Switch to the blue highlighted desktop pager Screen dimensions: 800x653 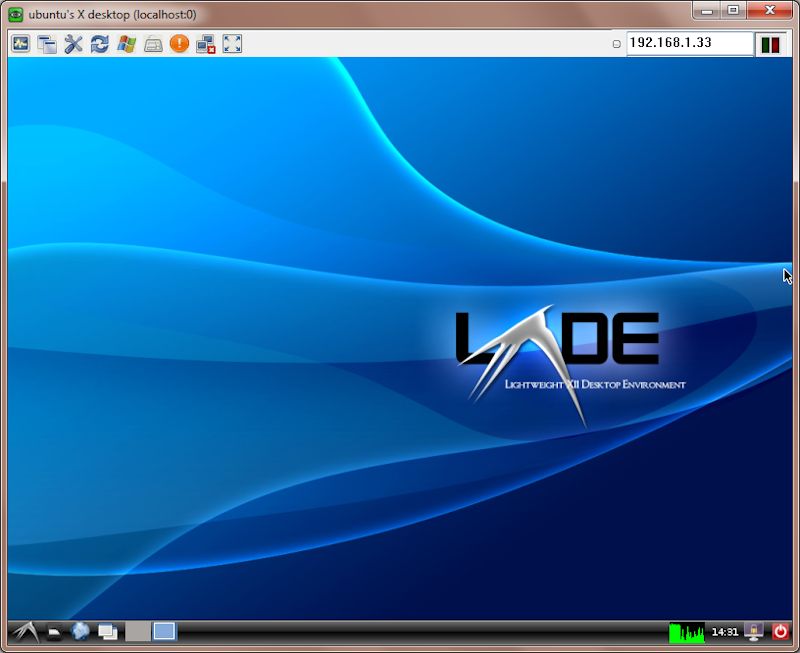coord(164,632)
